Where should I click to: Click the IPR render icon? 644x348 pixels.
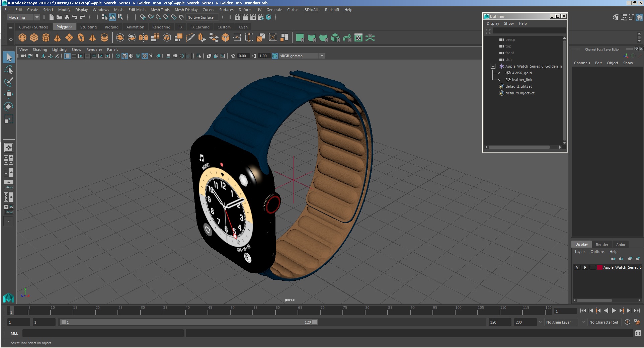tap(253, 17)
